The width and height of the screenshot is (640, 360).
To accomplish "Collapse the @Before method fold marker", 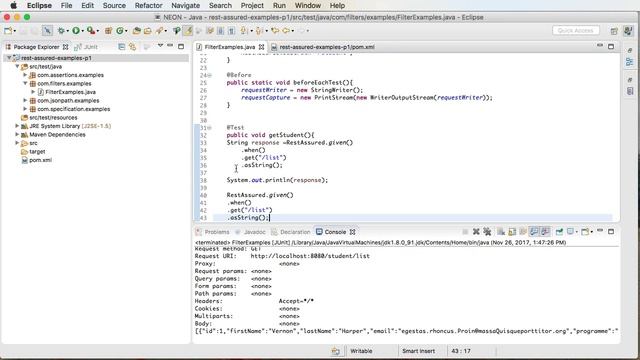I will pos(209,75).
